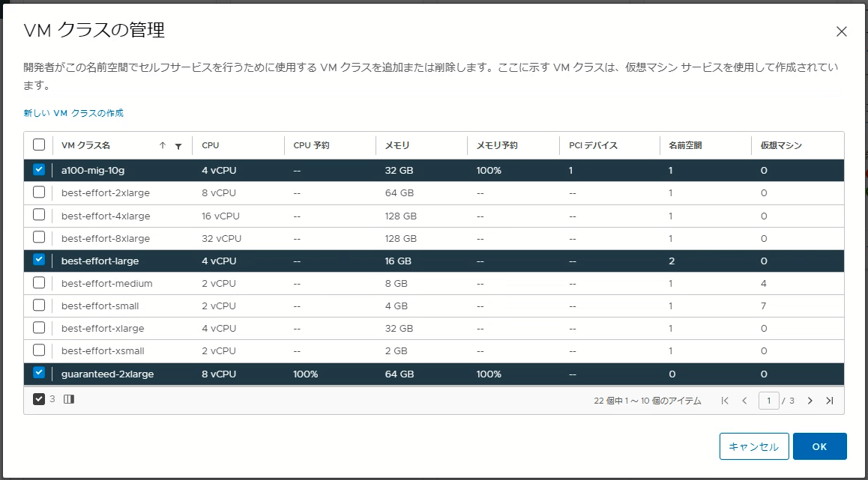Click guaranteed-2xlarge 100% CPU reservation cell
Viewport: 868px width, 480px height.
coord(306,374)
